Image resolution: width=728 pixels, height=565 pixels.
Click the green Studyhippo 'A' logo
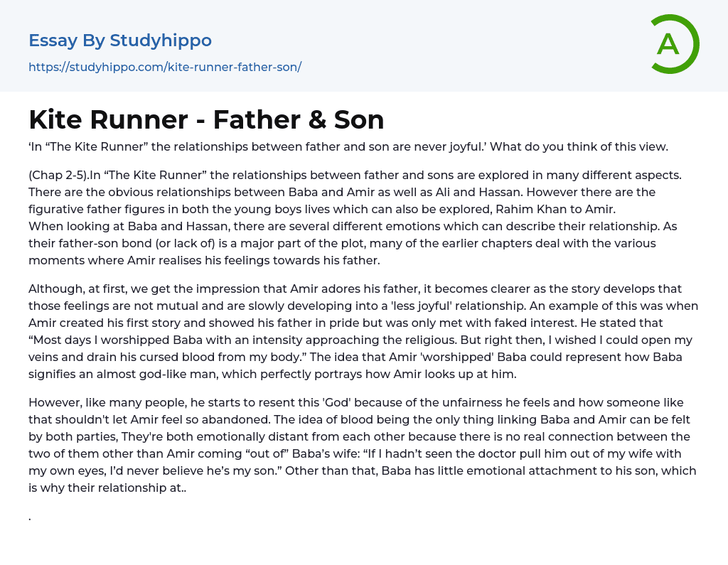(x=673, y=44)
